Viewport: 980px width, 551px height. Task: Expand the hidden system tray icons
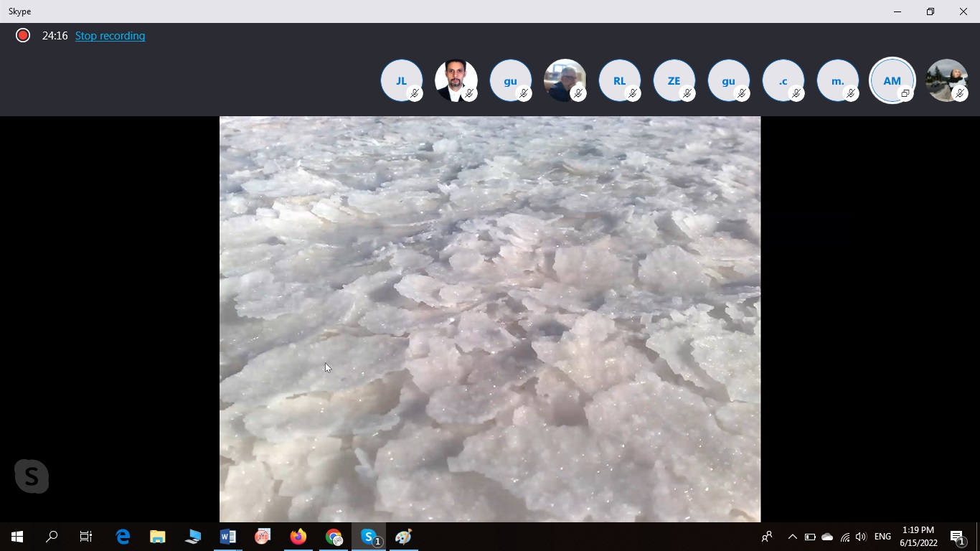pyautogui.click(x=792, y=537)
